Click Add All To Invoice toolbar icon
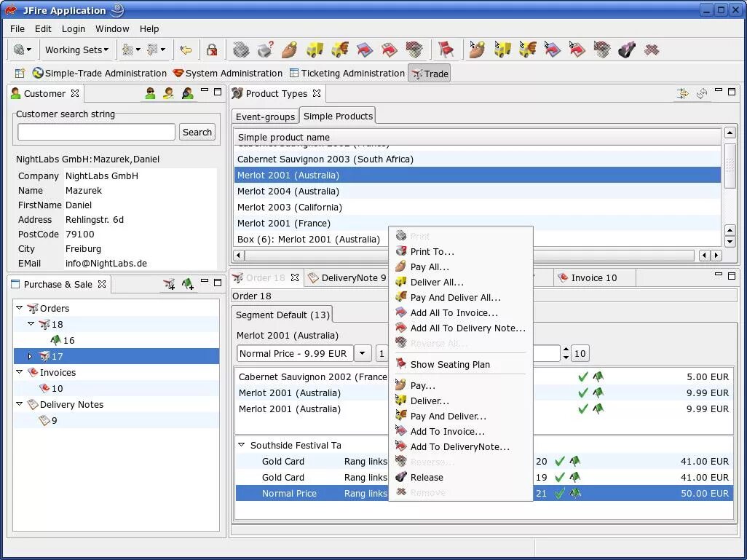 coord(365,50)
